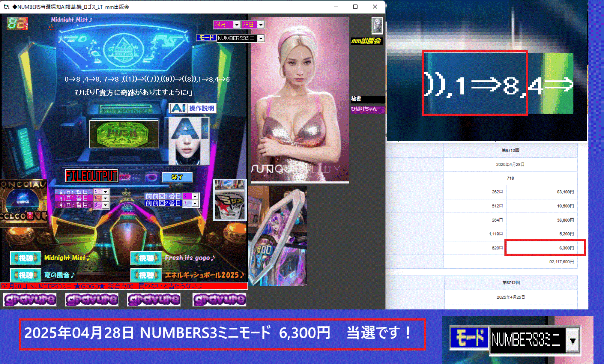Click the ひばりちゃん name label
Screen dimensions: 604x364
[368, 109]
